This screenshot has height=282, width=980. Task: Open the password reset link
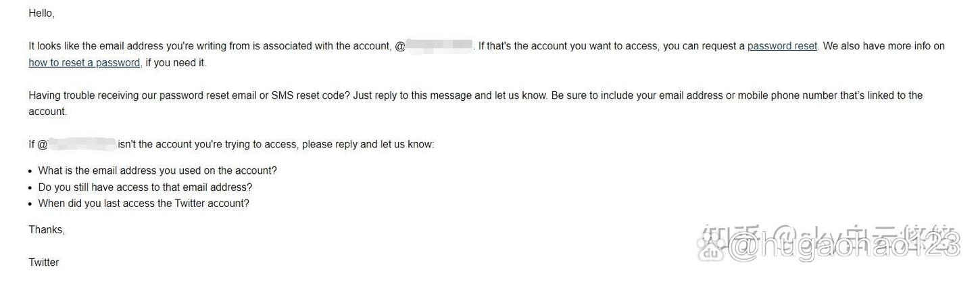pos(782,46)
